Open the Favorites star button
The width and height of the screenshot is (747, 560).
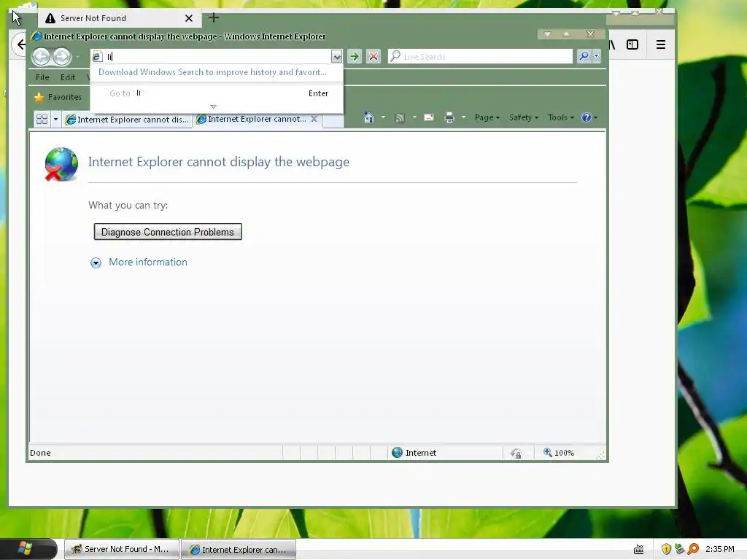58,97
